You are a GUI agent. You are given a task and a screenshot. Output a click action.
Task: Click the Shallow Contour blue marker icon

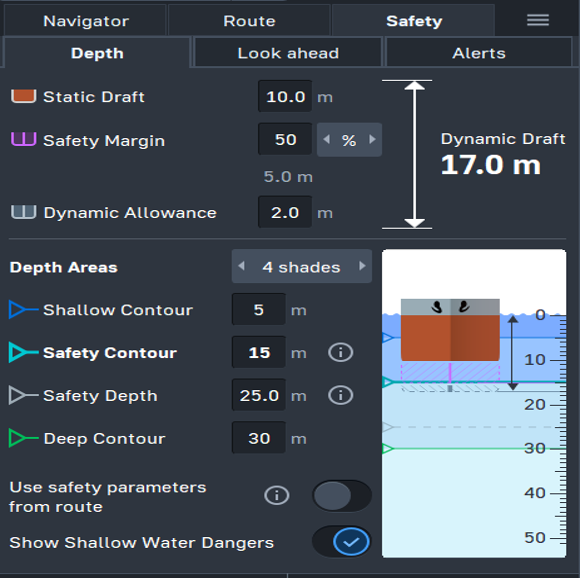[23, 310]
